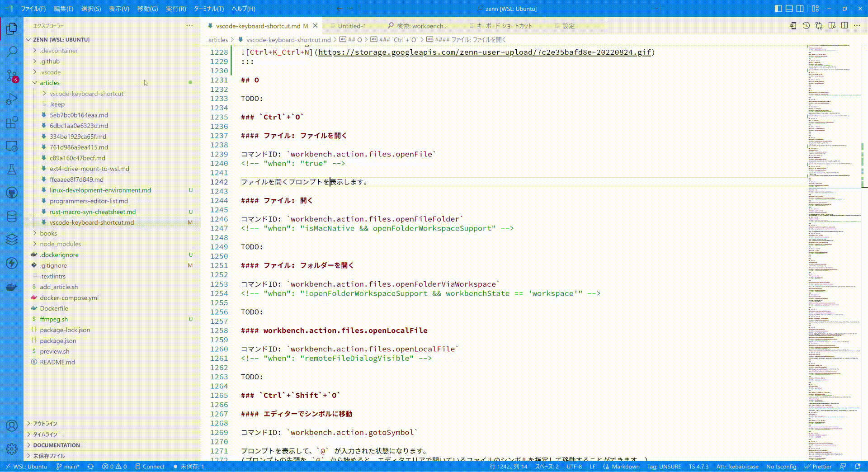Open the Testing flask view

coord(12,170)
